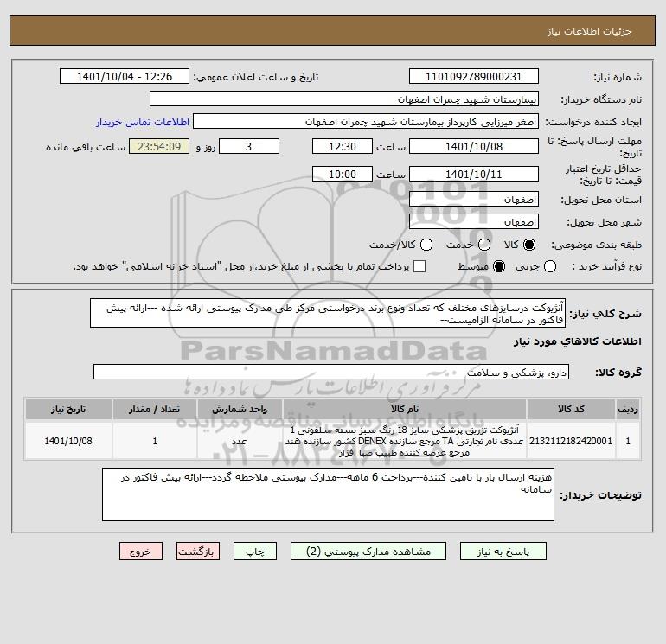Choose the جزیی purchase process option
Screen dimensions: 666x644
tap(550, 266)
